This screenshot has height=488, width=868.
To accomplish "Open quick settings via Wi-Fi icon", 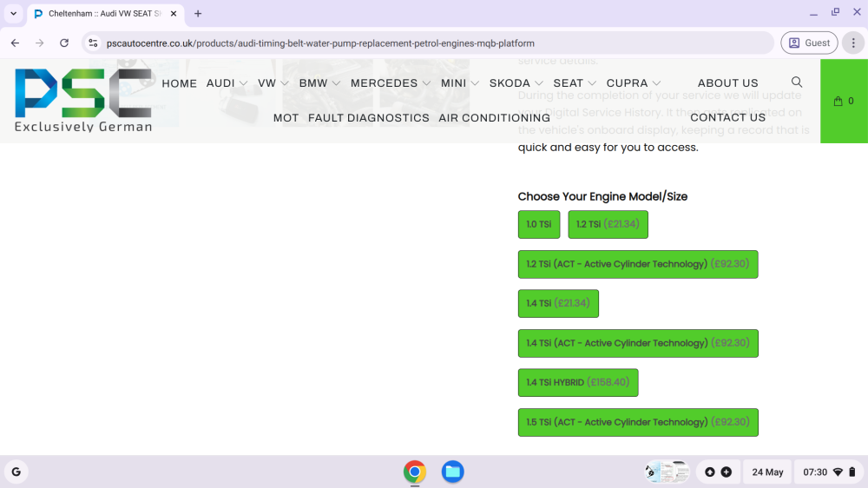I will pyautogui.click(x=838, y=472).
